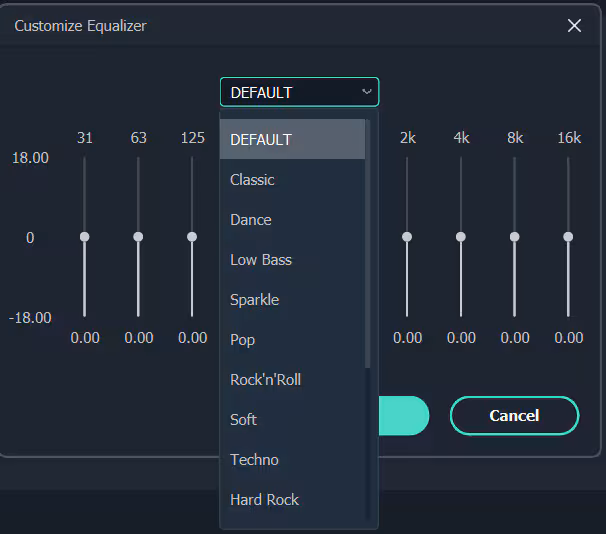This screenshot has width=606, height=534.
Task: Click the 2k band slider handle
Action: tap(407, 237)
